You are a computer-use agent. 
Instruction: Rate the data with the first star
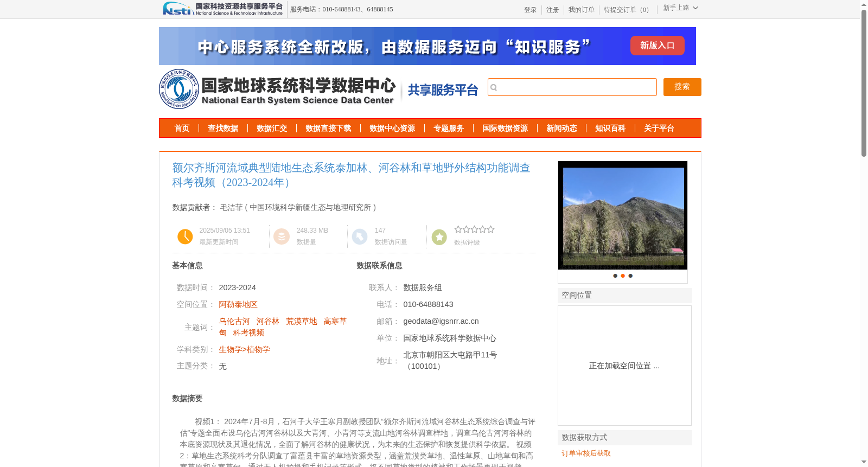click(x=458, y=229)
